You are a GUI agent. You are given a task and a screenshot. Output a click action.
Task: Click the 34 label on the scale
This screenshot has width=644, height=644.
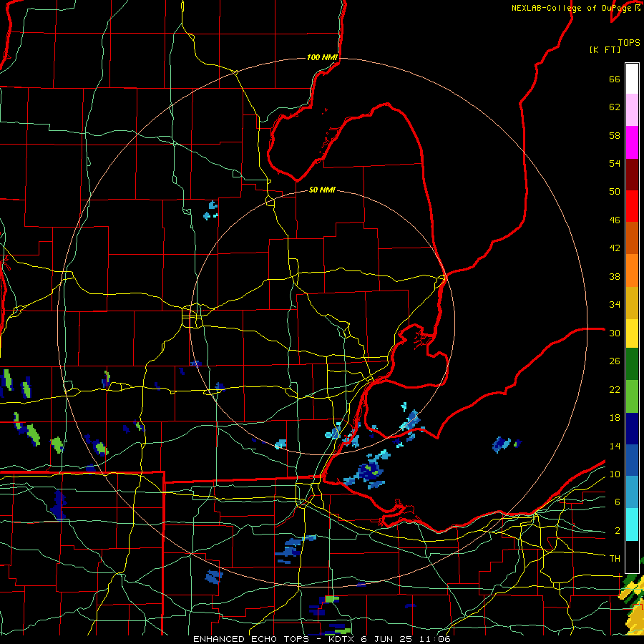coord(615,304)
